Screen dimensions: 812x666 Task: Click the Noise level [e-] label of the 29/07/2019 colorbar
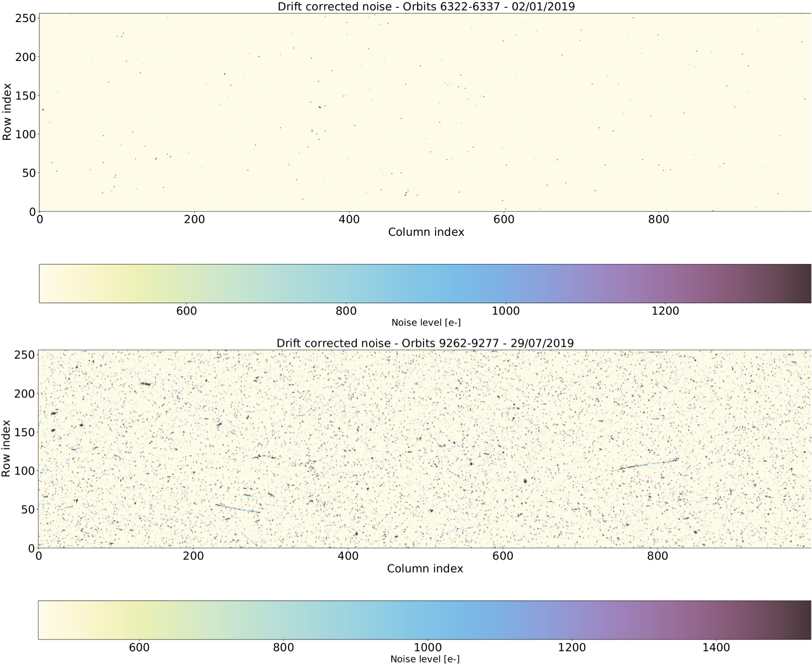(425, 659)
